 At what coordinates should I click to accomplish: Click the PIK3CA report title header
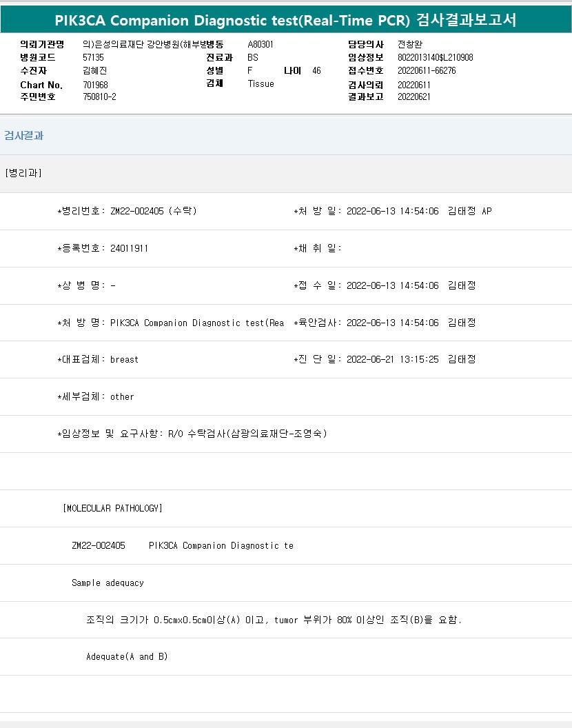tap(285, 20)
